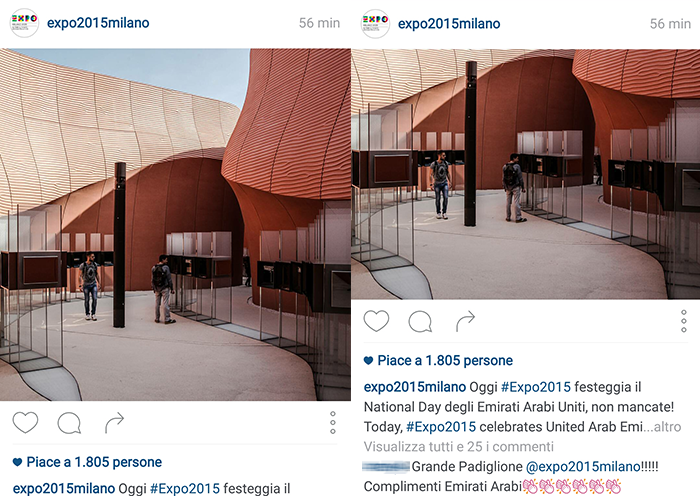The height and width of the screenshot is (496, 700).
Task: Open expo2015milano profile picture in right header
Action: click(x=375, y=24)
